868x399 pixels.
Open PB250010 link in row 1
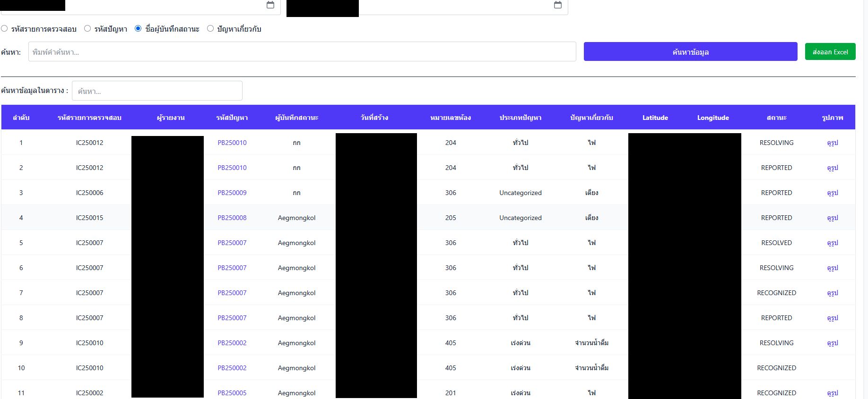232,143
